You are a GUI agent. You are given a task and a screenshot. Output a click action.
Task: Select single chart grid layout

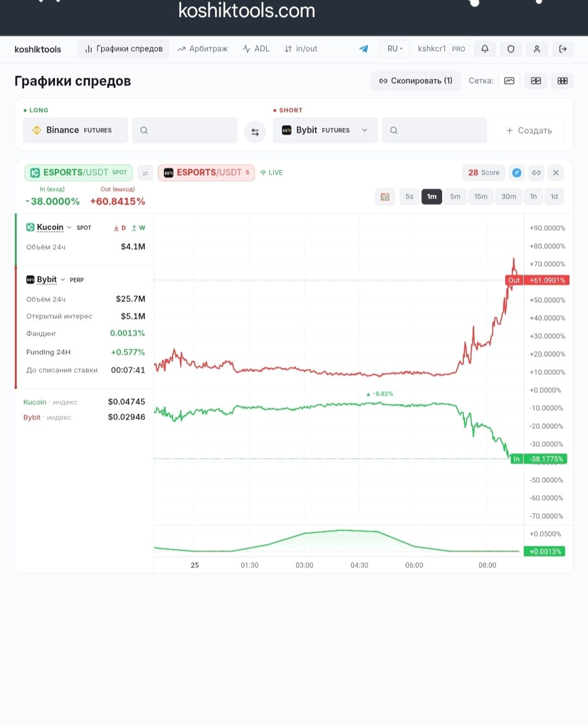pos(509,81)
